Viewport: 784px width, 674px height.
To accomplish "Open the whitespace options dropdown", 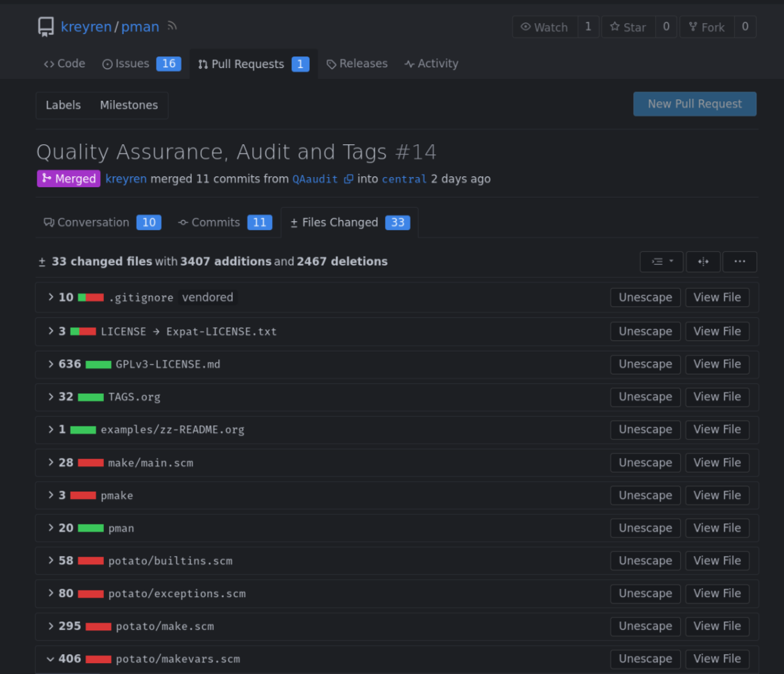I will [661, 262].
